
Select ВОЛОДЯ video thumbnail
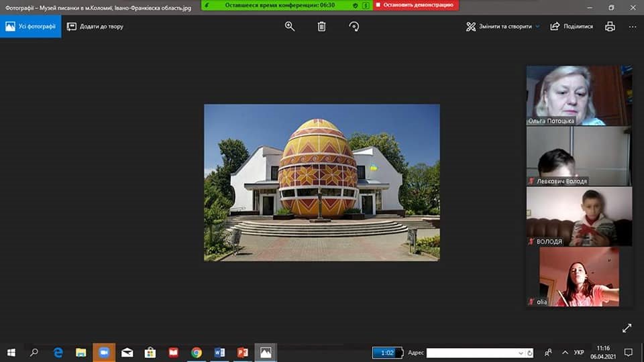[579, 217]
